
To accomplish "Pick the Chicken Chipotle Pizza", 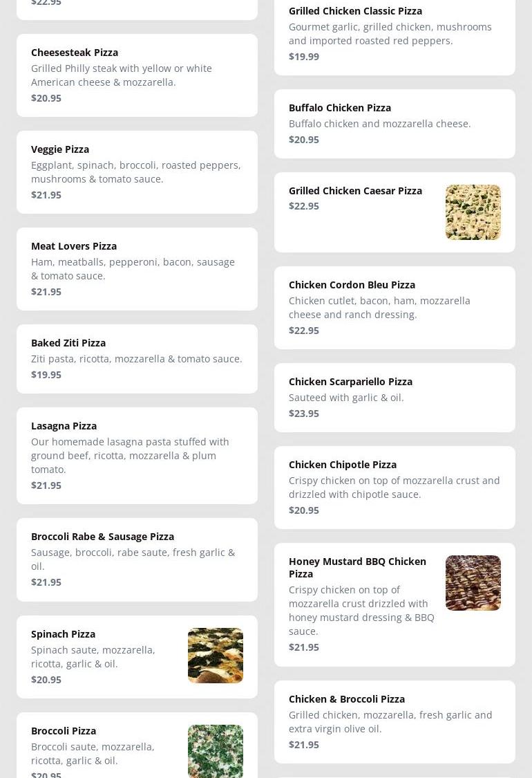I will click(x=395, y=488).
